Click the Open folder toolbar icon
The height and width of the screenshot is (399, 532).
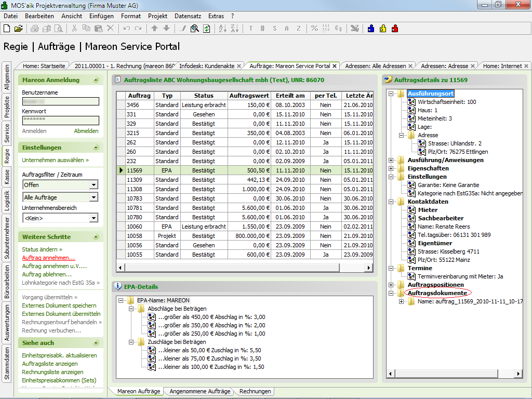pos(18,29)
